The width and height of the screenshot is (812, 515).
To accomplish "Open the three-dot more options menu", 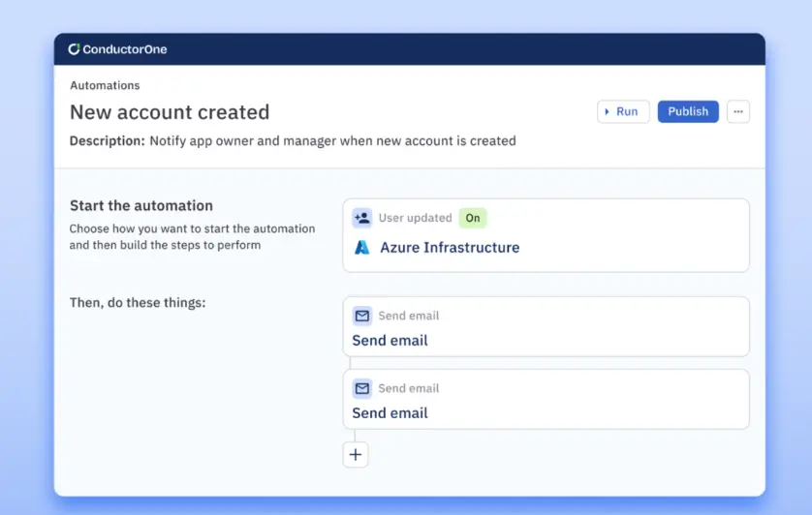I will (737, 111).
